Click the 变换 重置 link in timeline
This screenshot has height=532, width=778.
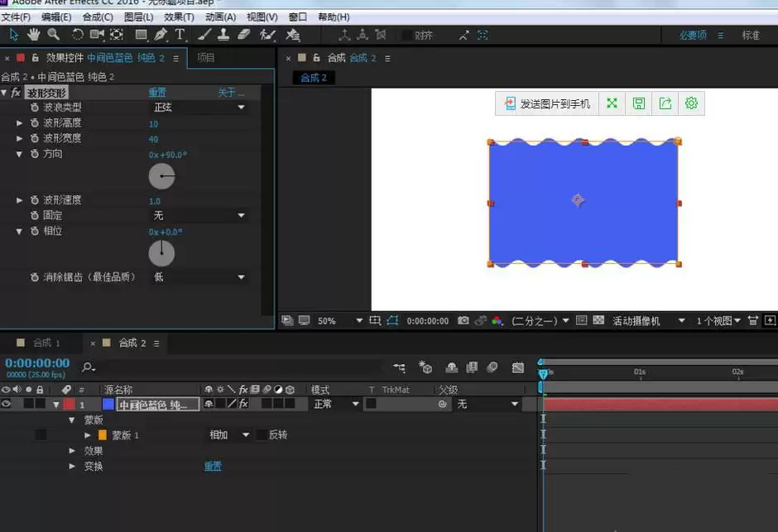click(x=213, y=466)
